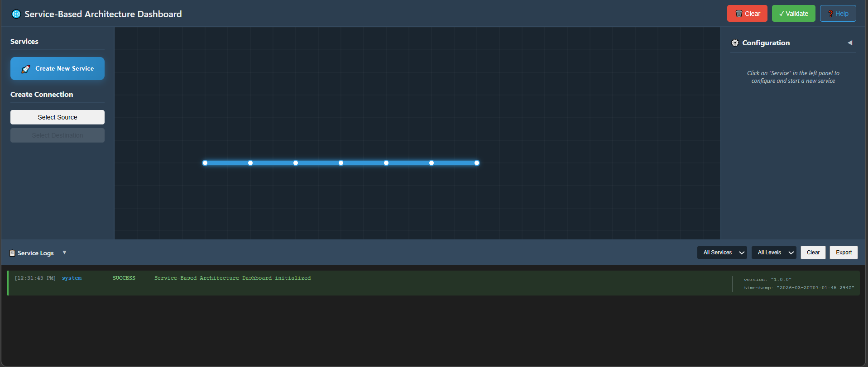Screen dimensions: 868x367
Task: Click the leftmost endpoint of the blue connection line
Action: 205,163
